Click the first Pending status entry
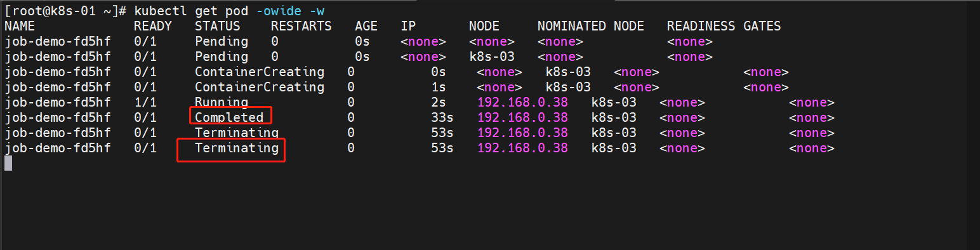Screen dimensions: 980x250 (222, 41)
